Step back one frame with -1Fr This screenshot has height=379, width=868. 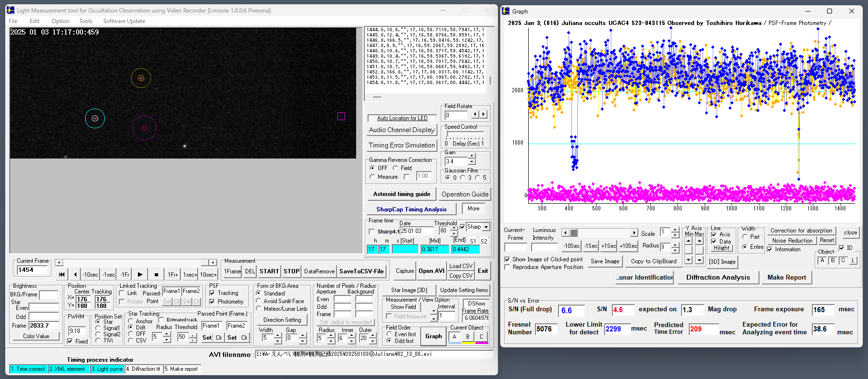tap(124, 275)
